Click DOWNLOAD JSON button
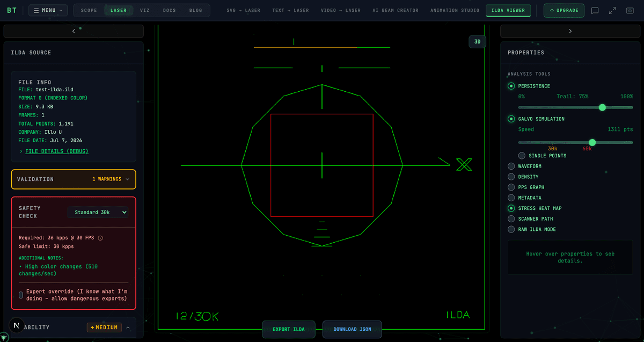 pyautogui.click(x=352, y=329)
